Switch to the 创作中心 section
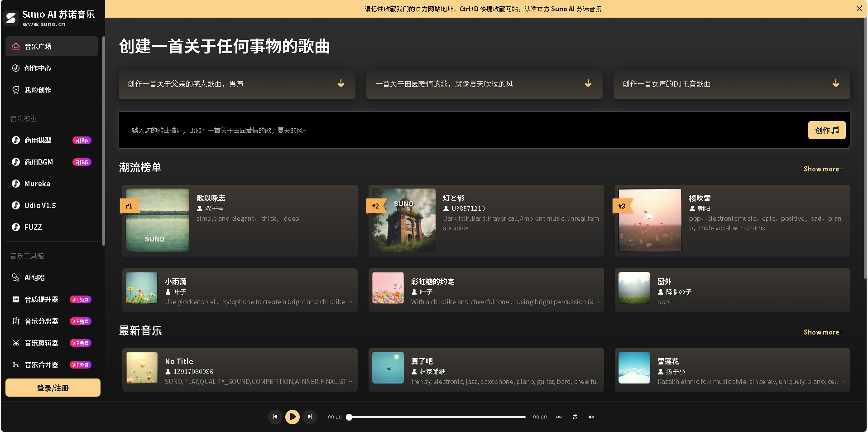The height and width of the screenshot is (432, 868). pyautogui.click(x=38, y=68)
